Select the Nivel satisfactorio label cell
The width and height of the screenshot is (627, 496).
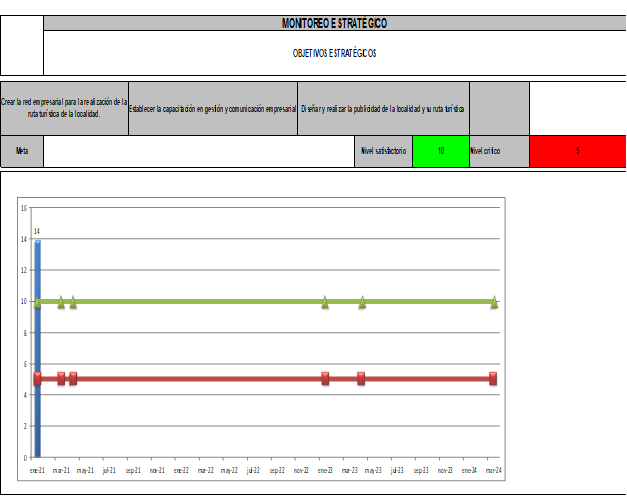pyautogui.click(x=385, y=151)
